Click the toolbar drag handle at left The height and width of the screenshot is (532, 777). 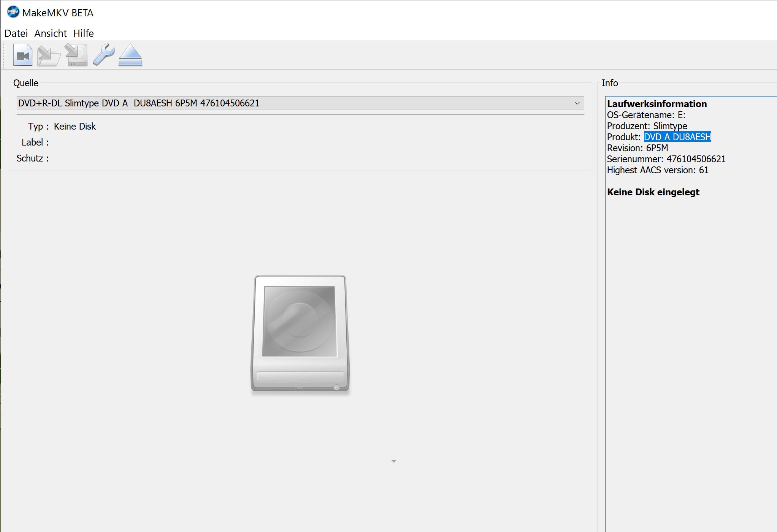pos(4,55)
